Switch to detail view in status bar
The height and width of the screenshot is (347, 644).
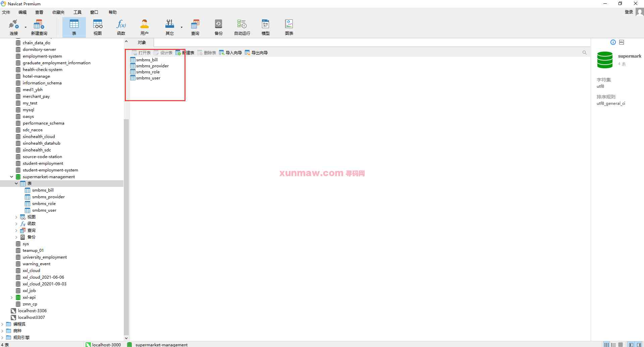pos(613,345)
